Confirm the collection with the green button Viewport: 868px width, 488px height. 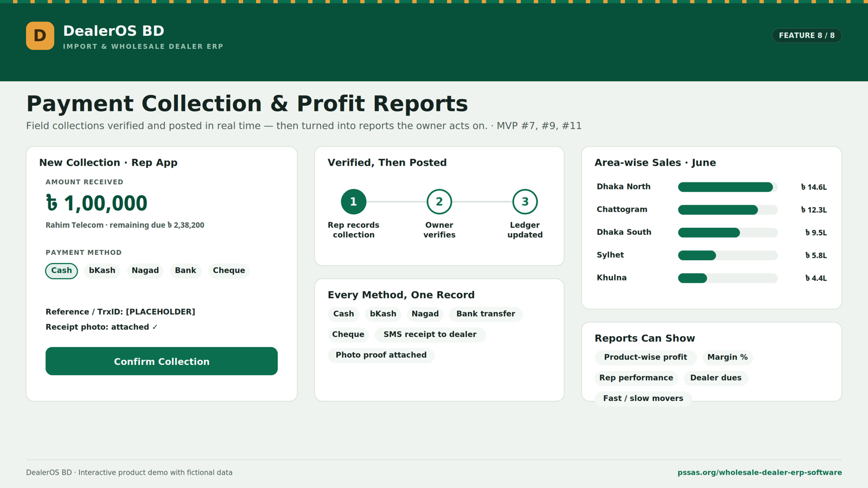click(162, 361)
